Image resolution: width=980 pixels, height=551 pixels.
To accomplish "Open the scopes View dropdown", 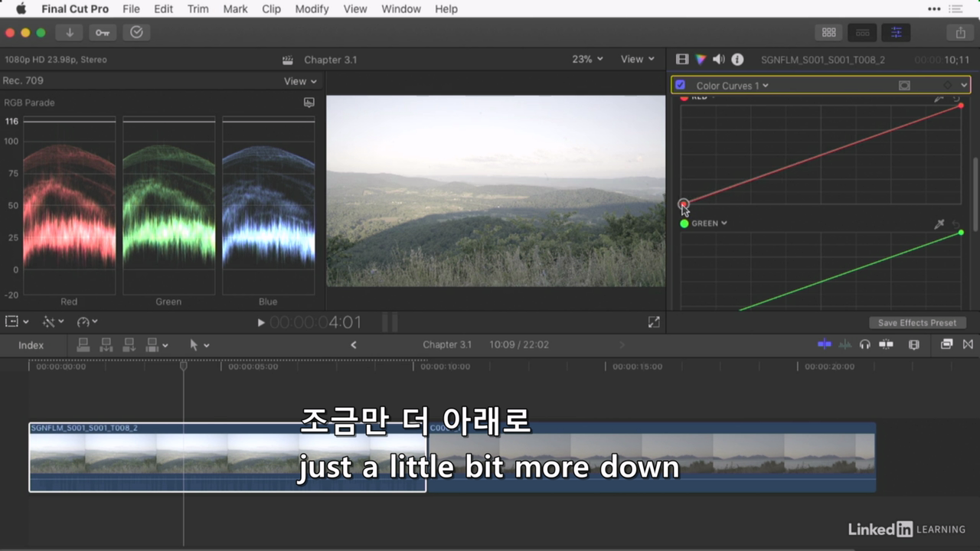I will click(x=300, y=81).
